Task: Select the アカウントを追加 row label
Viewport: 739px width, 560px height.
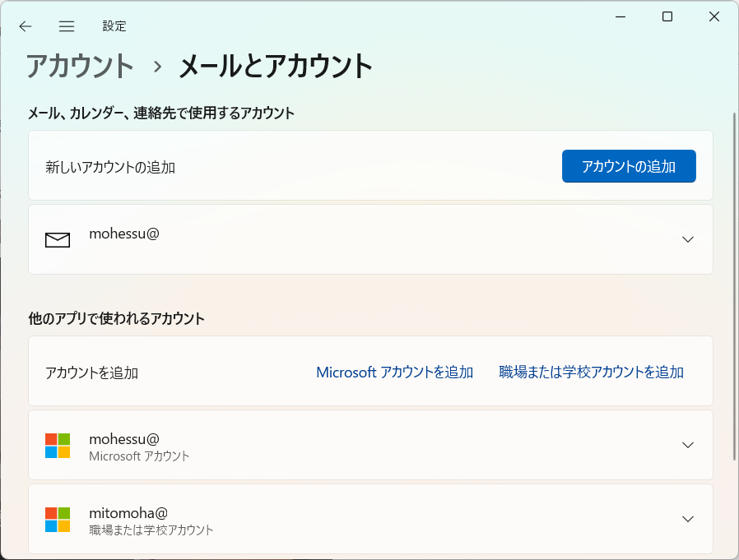Action: click(x=92, y=373)
